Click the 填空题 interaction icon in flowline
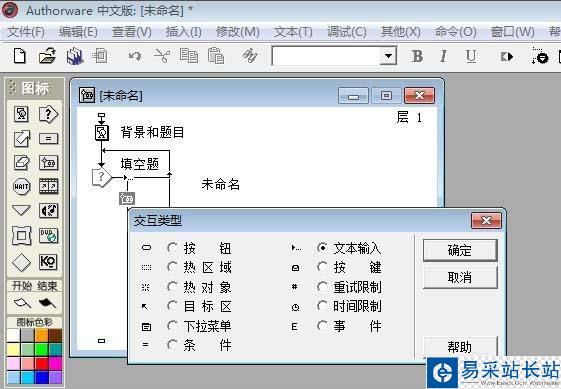 coord(102,177)
